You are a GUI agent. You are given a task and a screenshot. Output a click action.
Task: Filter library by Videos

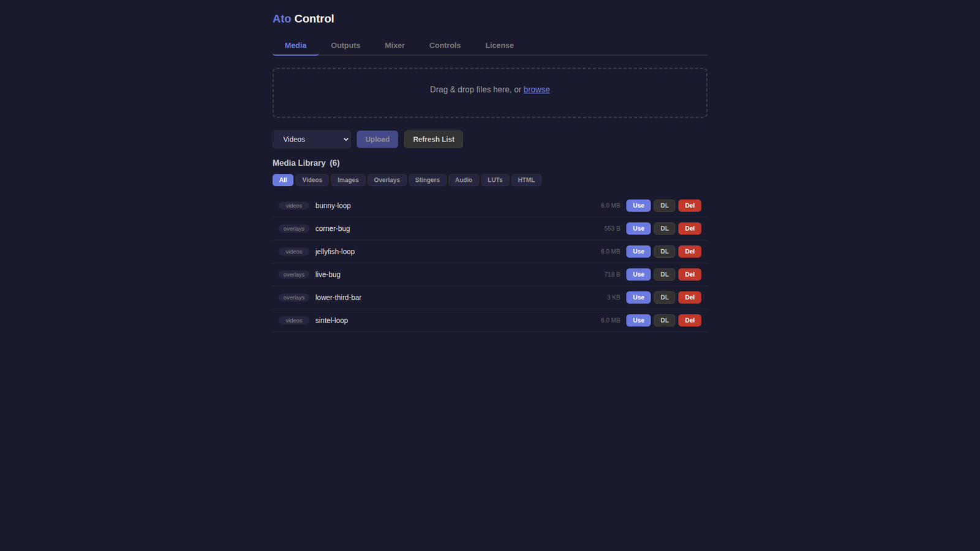point(312,179)
